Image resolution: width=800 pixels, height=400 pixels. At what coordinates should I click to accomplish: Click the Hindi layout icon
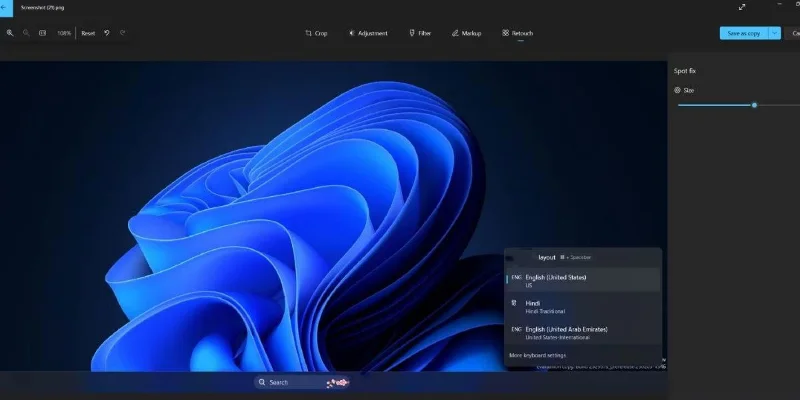click(514, 303)
